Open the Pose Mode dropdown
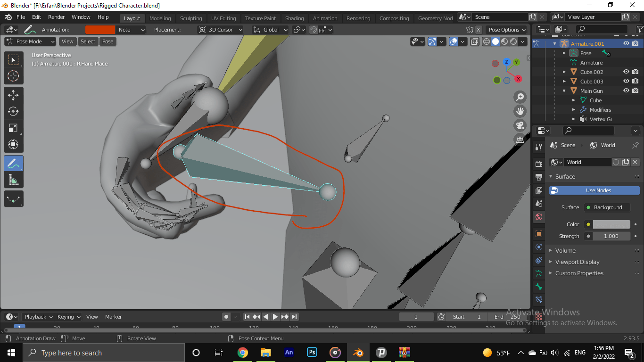The image size is (644, 362). click(x=30, y=41)
